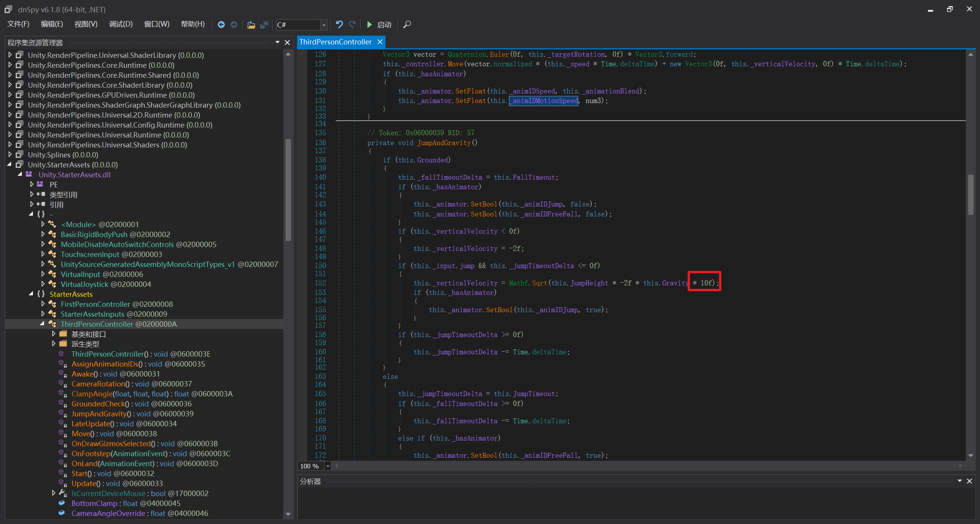
Task: Collapse the ThirdPersonController tree node
Action: (x=42, y=324)
